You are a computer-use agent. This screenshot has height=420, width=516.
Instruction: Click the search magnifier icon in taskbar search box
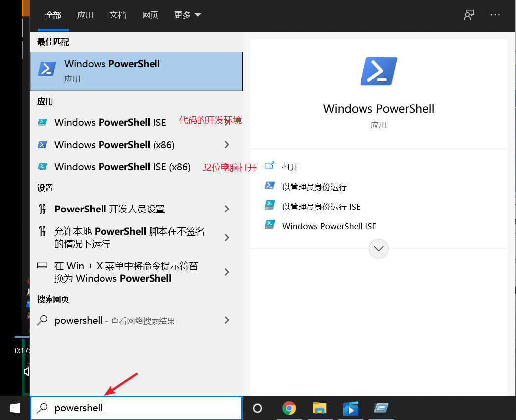coord(42,408)
